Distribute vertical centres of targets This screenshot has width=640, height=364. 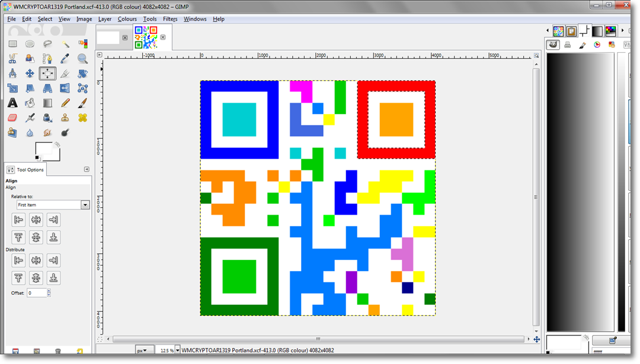click(36, 278)
